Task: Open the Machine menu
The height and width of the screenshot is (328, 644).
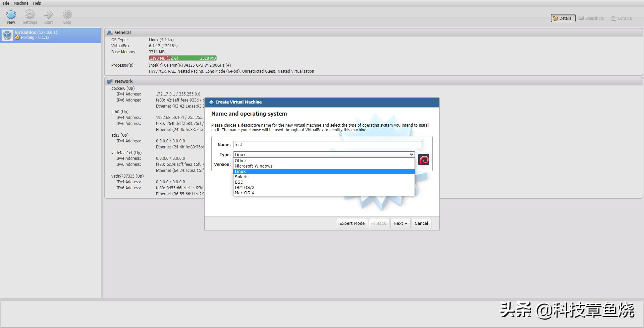Action: click(21, 3)
